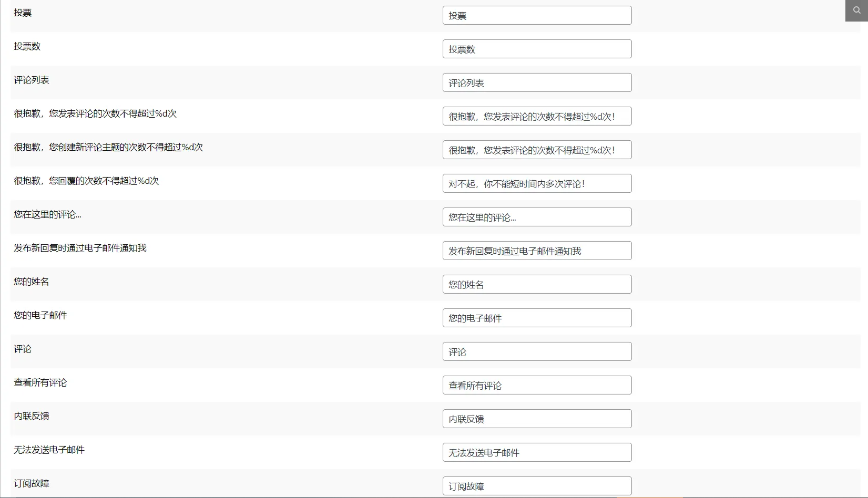Viewport: 868px width, 498px height.
Task: Edit the 您的电子邮件 input field
Action: coord(537,318)
